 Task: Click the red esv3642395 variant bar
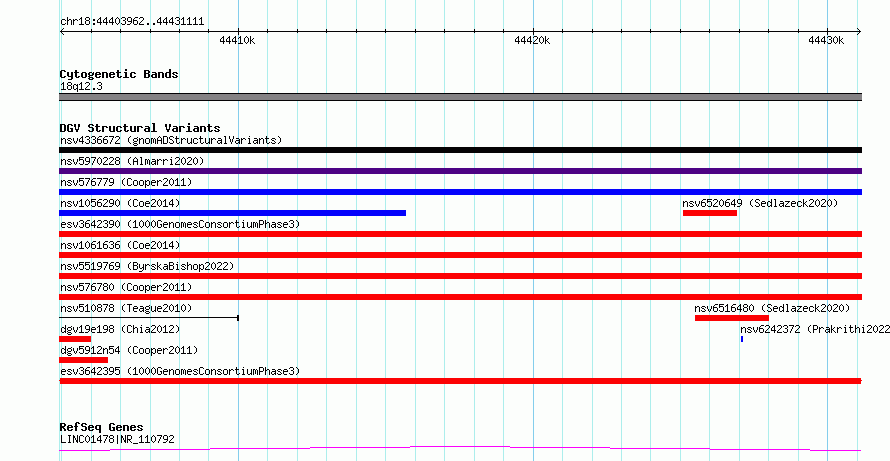click(x=460, y=381)
